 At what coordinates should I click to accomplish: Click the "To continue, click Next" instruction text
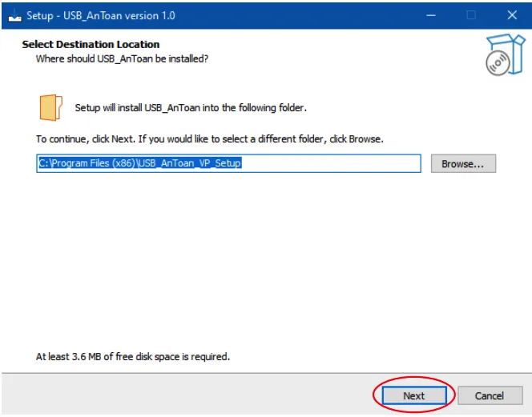[209, 139]
